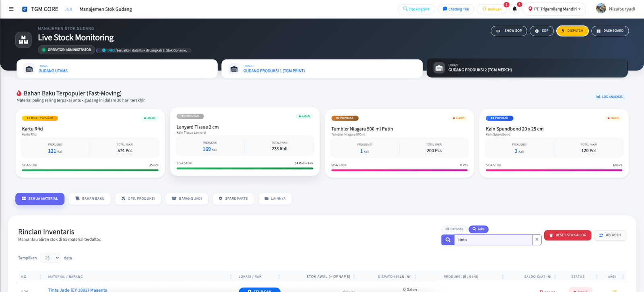
Task: Click the Gudang Produksi 1 warehouse icon
Action: pos(234,69)
